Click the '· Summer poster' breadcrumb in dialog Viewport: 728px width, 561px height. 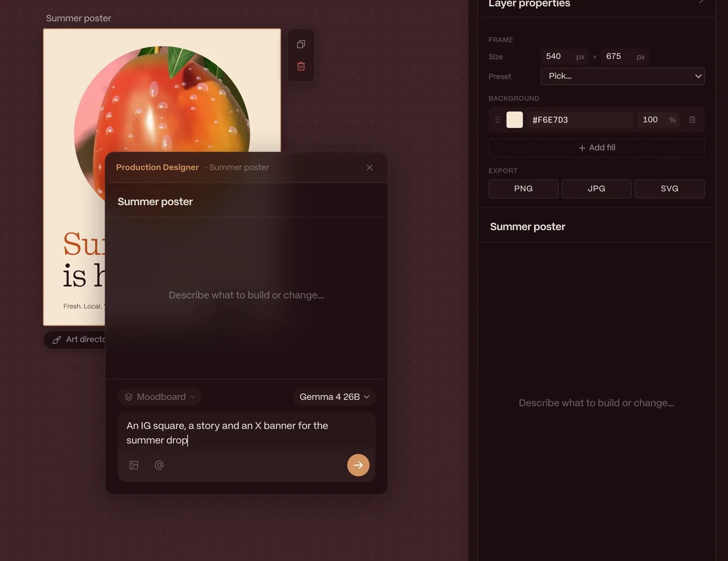(x=237, y=167)
